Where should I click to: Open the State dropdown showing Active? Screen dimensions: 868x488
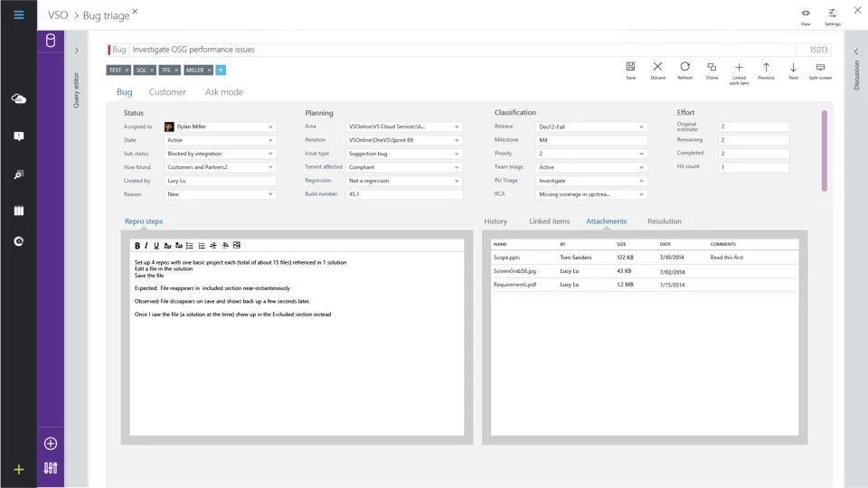220,140
